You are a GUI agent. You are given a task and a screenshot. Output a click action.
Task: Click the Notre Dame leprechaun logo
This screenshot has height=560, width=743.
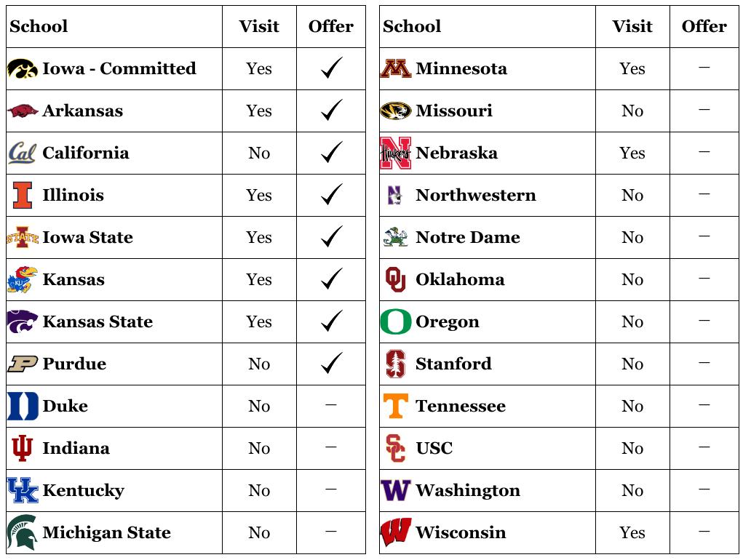396,238
